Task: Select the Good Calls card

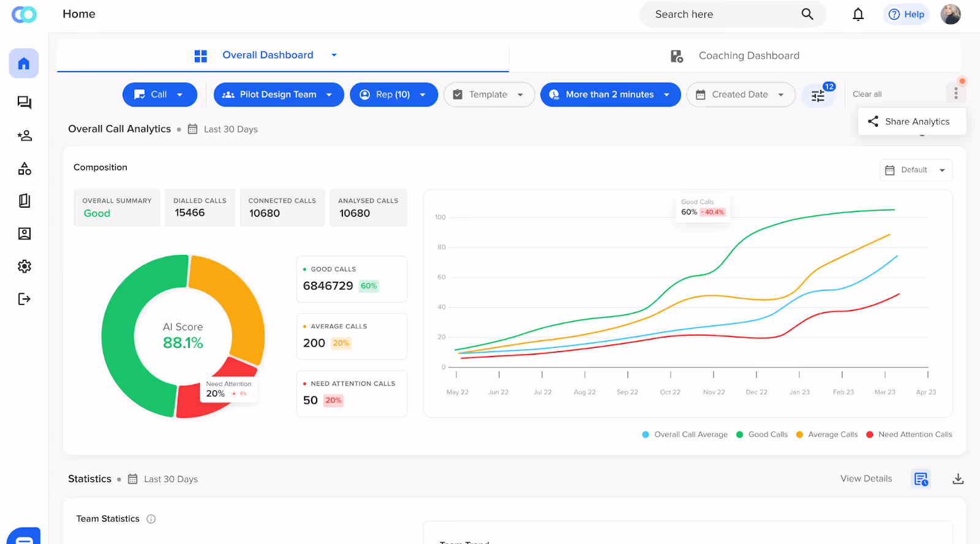Action: [352, 279]
